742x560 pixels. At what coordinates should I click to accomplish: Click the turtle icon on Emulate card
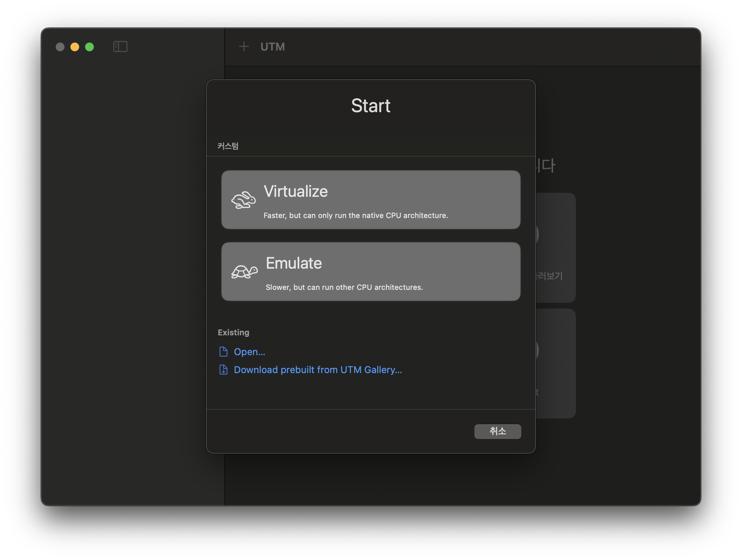pyautogui.click(x=244, y=272)
